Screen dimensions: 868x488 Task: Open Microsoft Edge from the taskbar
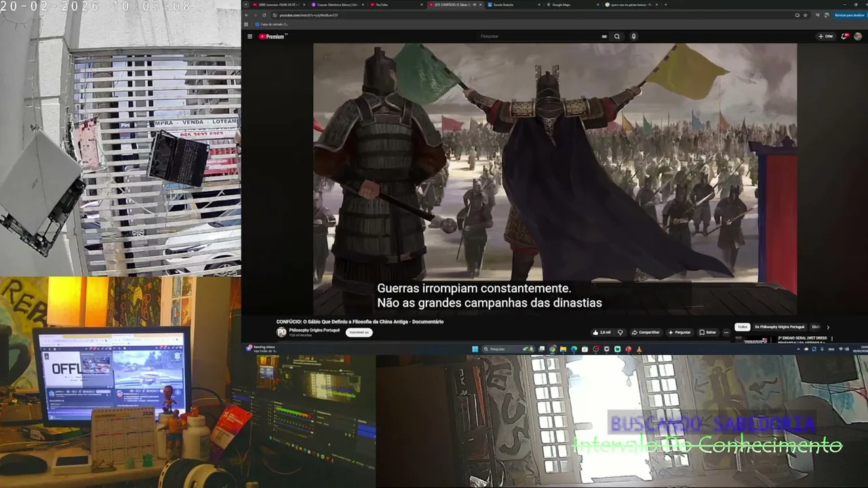(574, 349)
